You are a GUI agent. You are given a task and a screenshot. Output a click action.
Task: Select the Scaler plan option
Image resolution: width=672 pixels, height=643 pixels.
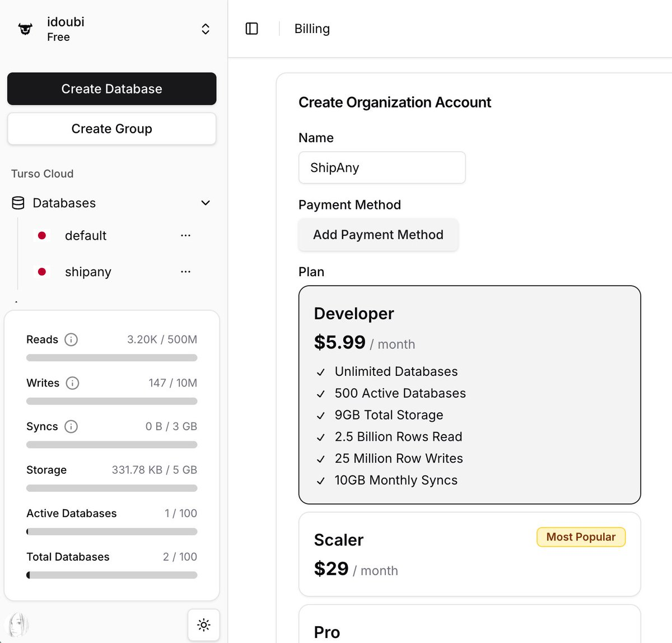coord(469,554)
